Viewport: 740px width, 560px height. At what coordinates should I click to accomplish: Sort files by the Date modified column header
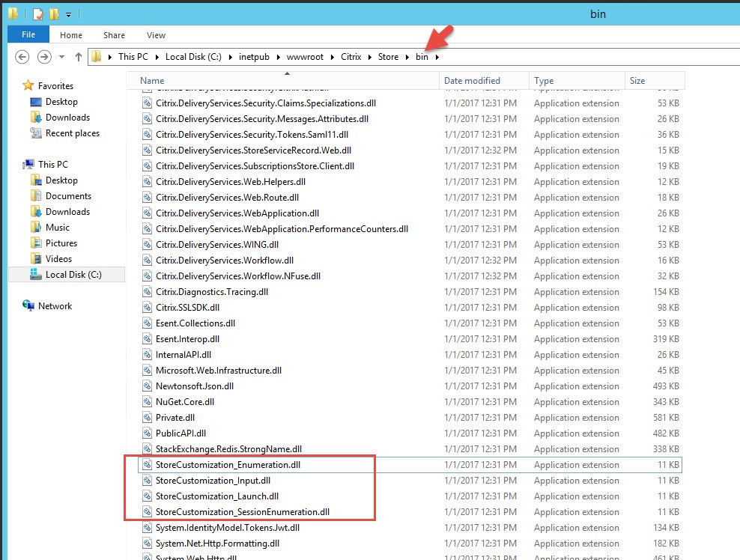472,81
